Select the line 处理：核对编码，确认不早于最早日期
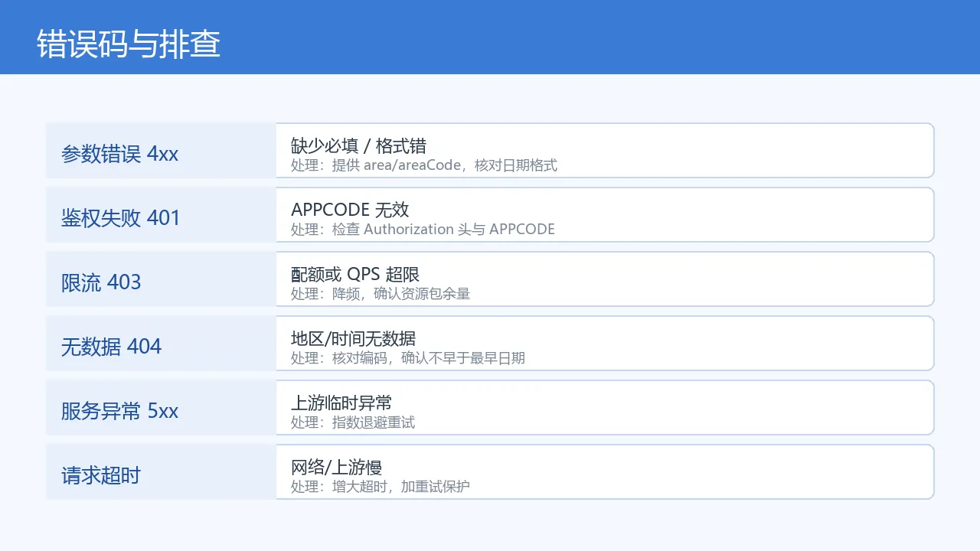The width and height of the screenshot is (980, 551). [x=408, y=358]
